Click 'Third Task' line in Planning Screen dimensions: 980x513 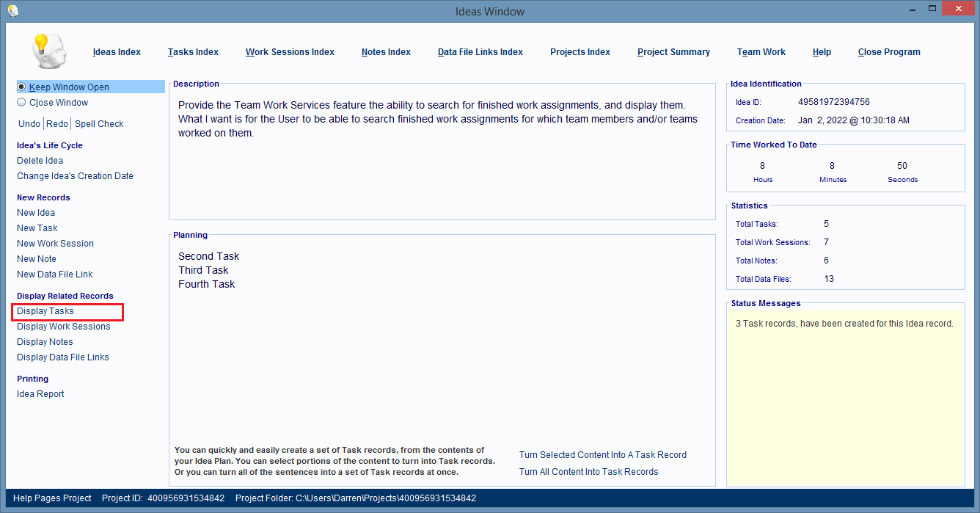[x=204, y=270]
